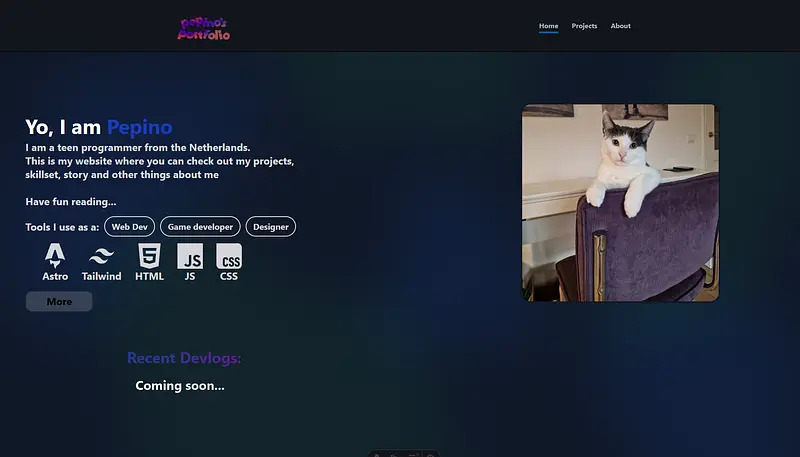The width and height of the screenshot is (800, 457).
Task: Click the Tailwind logo icon
Action: click(x=102, y=256)
